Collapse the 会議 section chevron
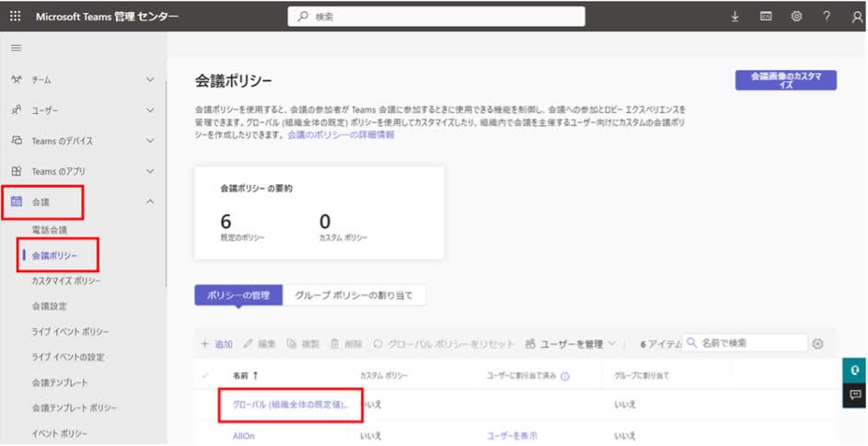The width and height of the screenshot is (868, 446). [x=150, y=201]
